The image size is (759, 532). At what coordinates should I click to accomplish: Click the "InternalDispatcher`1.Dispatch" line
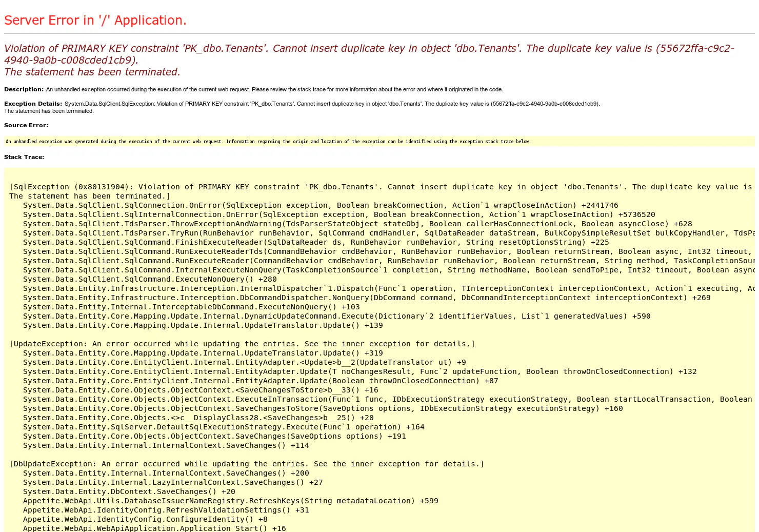tap(389, 288)
